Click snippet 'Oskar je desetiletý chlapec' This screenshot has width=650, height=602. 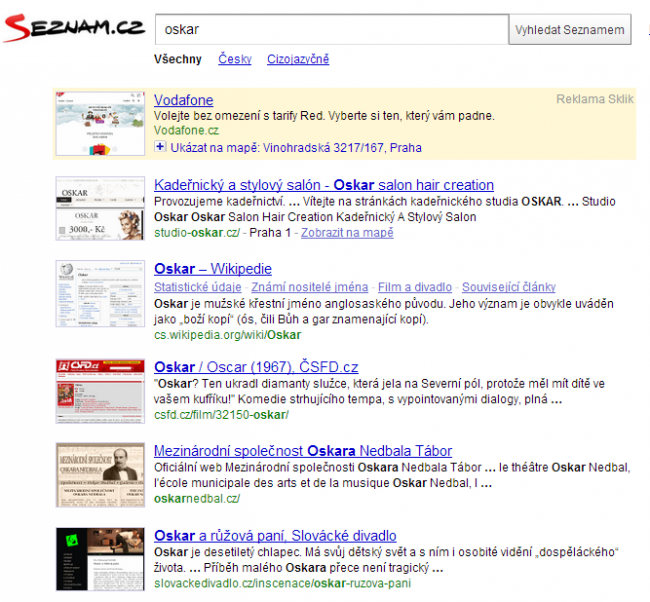point(386,560)
